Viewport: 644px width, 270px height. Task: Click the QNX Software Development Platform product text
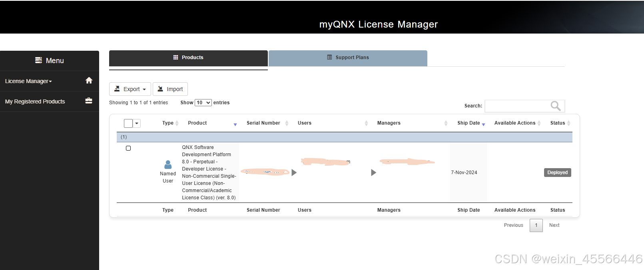pos(209,173)
